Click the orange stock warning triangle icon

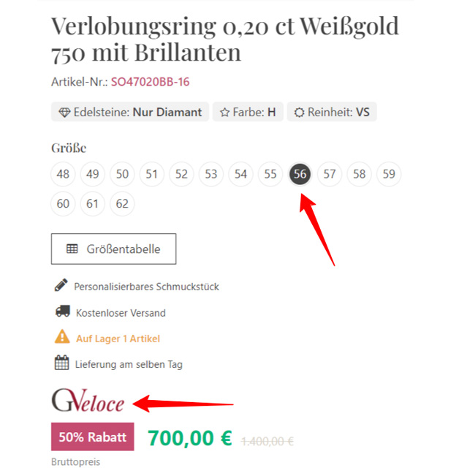(x=62, y=336)
